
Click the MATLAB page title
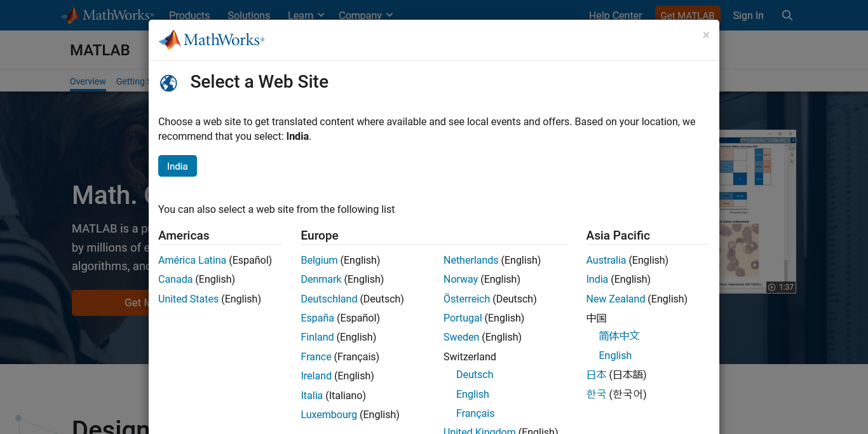tap(100, 50)
